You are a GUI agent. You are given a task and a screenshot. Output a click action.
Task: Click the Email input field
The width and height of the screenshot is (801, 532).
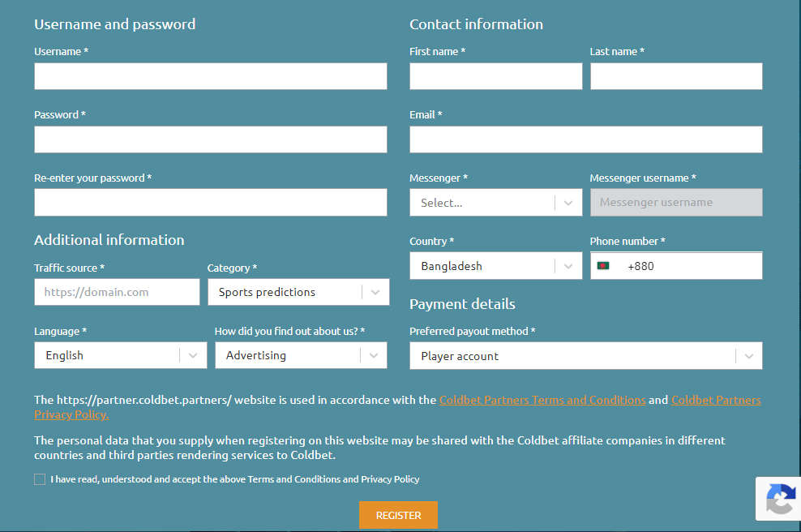point(586,139)
